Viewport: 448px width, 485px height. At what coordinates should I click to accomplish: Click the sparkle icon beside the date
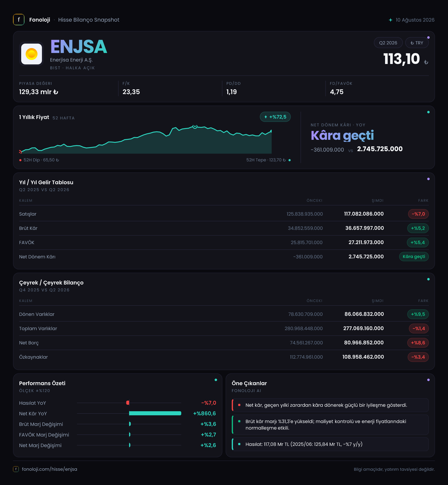(x=391, y=20)
